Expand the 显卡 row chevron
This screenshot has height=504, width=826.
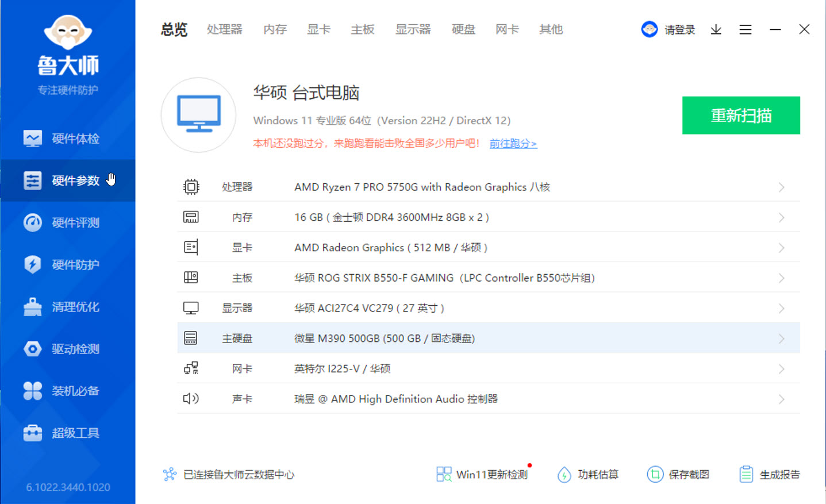pyautogui.click(x=782, y=248)
